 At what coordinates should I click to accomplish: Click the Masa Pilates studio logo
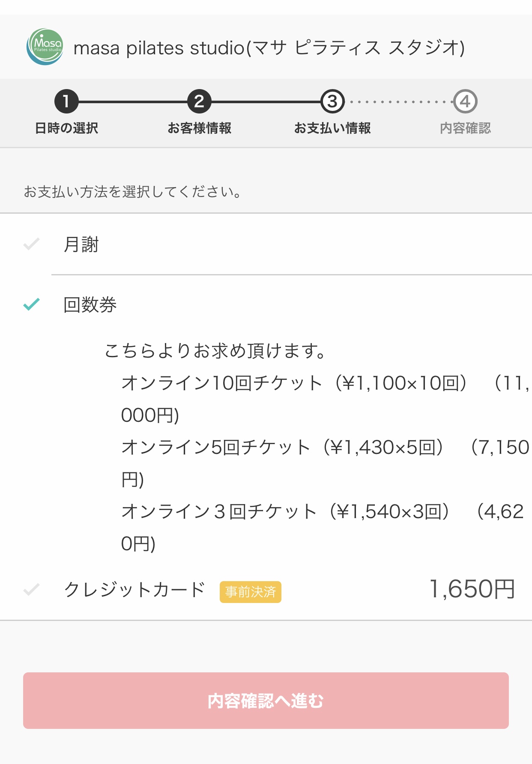[x=45, y=47]
